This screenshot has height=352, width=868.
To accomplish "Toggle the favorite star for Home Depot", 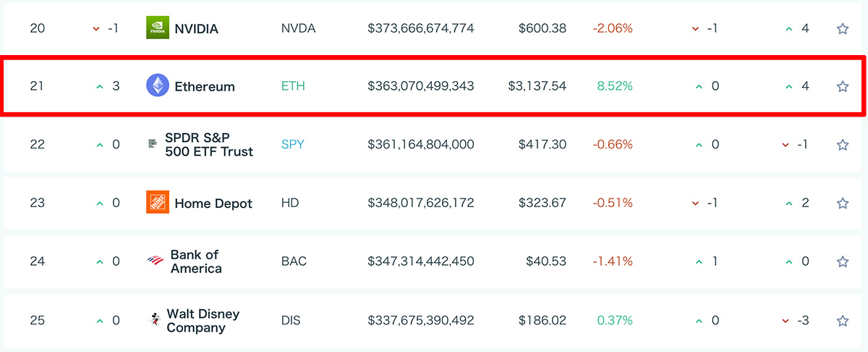I will (x=842, y=204).
